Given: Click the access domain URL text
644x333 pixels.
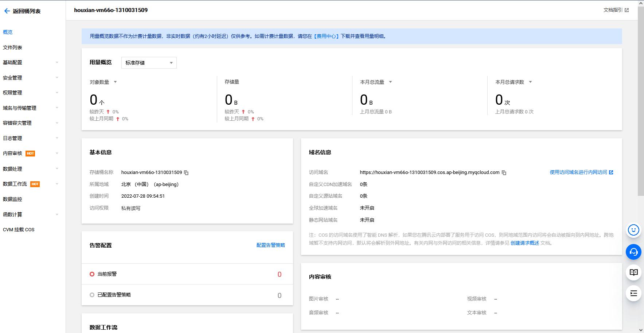Looking at the screenshot, I should (x=430, y=173).
